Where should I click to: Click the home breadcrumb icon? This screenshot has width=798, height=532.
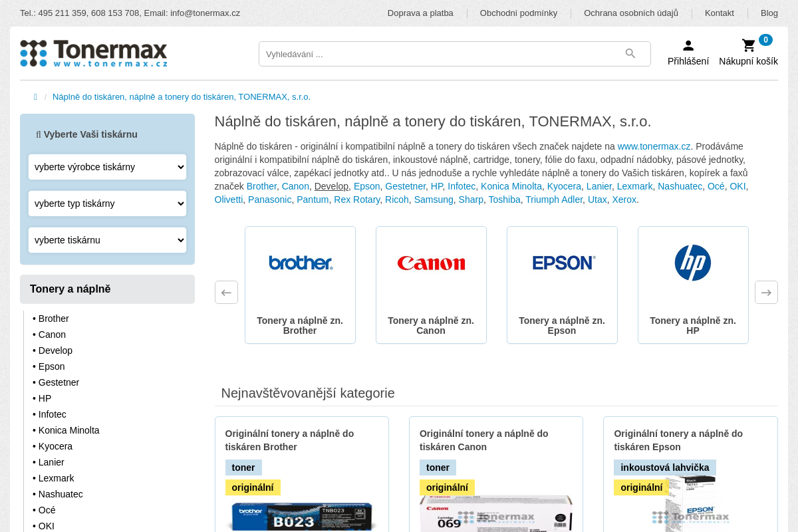35,97
